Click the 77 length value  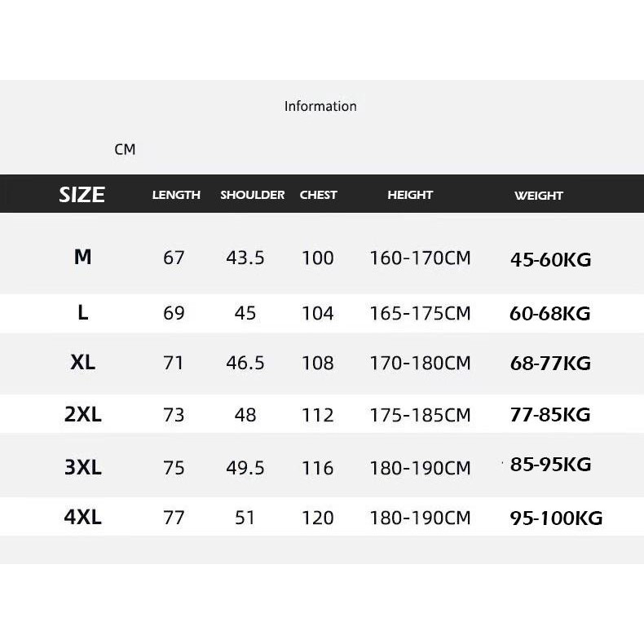174,518
